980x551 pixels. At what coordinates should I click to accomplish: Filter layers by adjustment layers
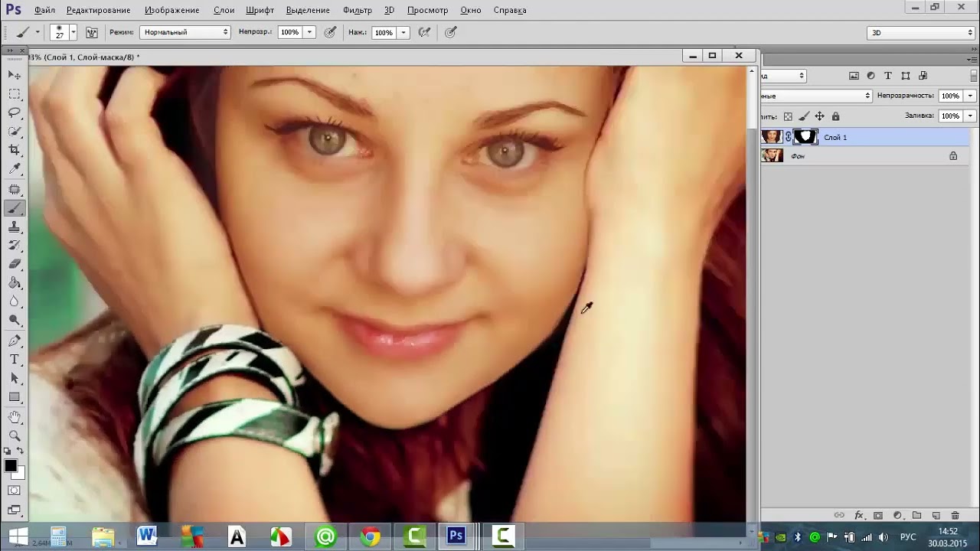click(x=871, y=76)
